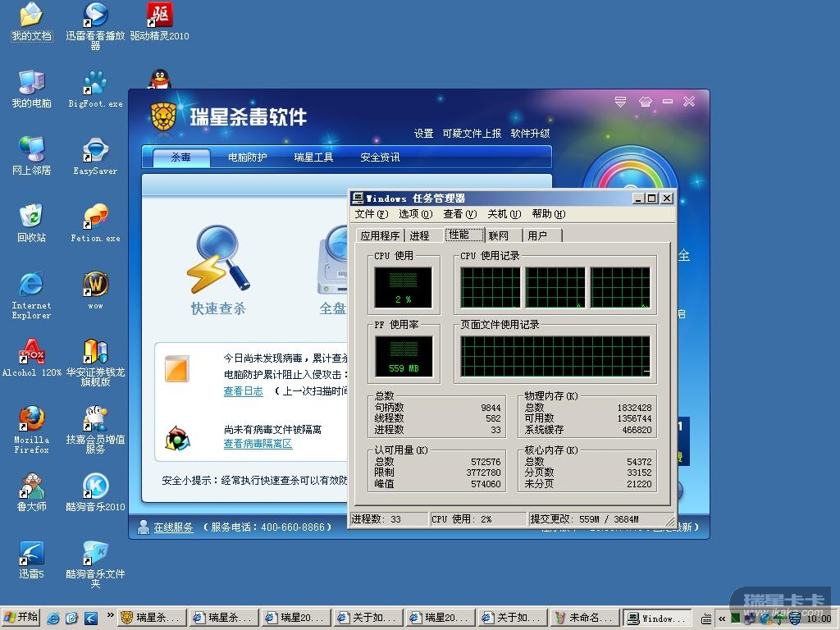Open 设置 in Rising antivirus

pyautogui.click(x=423, y=134)
